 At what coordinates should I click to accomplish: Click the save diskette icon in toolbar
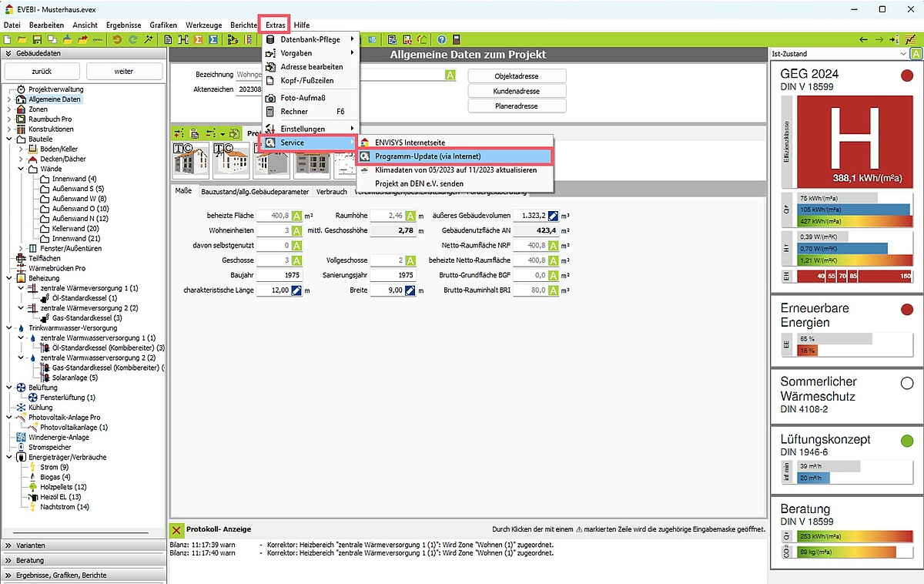pos(36,39)
